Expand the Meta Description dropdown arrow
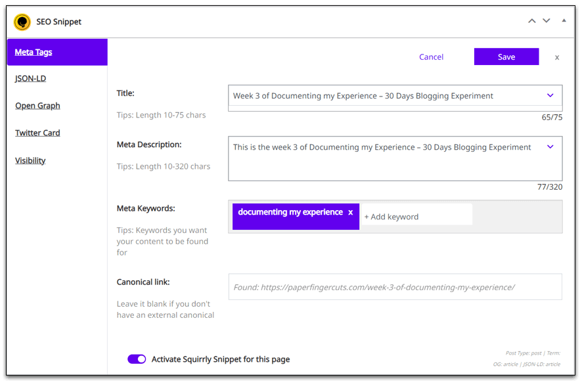Image resolution: width=582 pixels, height=392 pixels. 550,147
